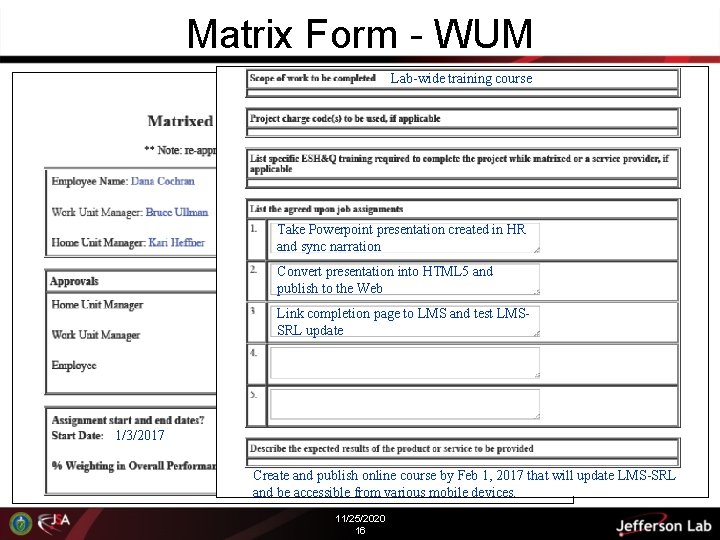Click the Jefferson Lab logo

(x=663, y=524)
